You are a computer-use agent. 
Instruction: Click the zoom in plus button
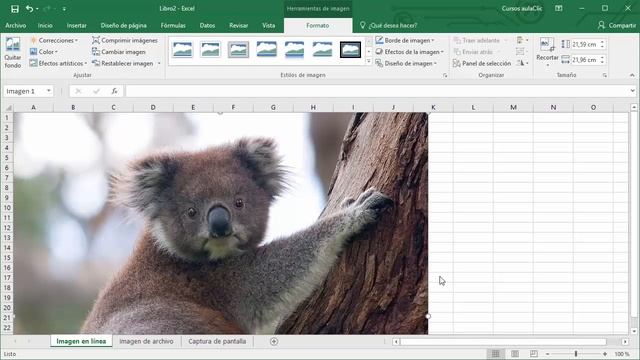(605, 354)
